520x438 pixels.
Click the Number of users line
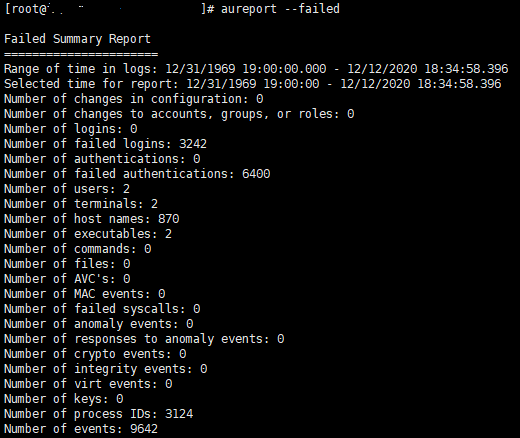(67, 189)
